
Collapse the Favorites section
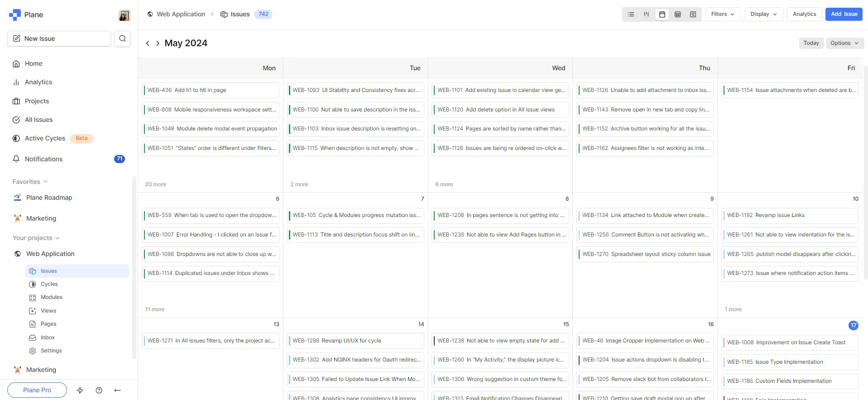30,182
